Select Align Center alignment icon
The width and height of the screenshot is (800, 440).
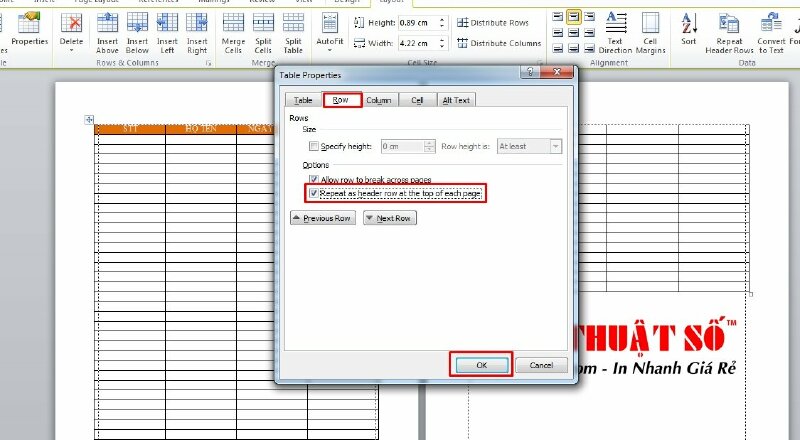pyautogui.click(x=573, y=33)
